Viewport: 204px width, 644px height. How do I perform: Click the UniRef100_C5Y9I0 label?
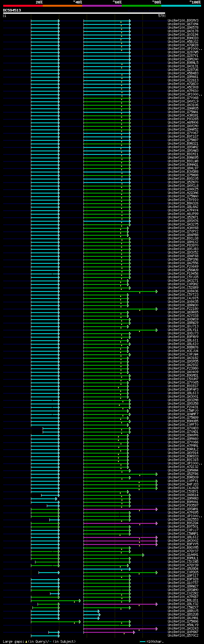(x=183, y=200)
